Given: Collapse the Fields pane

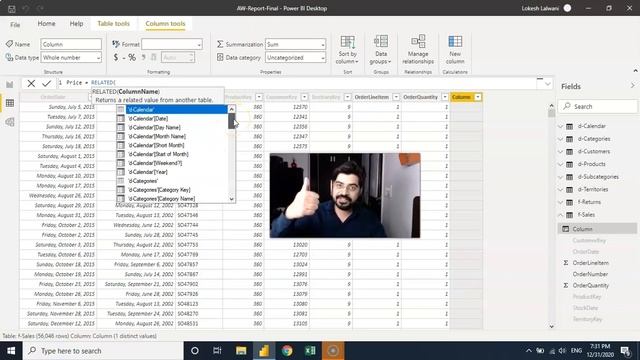Looking at the screenshot, I should (x=632, y=86).
